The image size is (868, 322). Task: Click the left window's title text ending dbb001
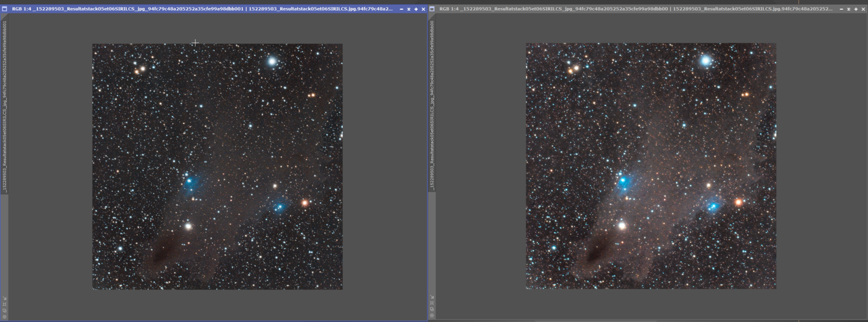coord(202,9)
